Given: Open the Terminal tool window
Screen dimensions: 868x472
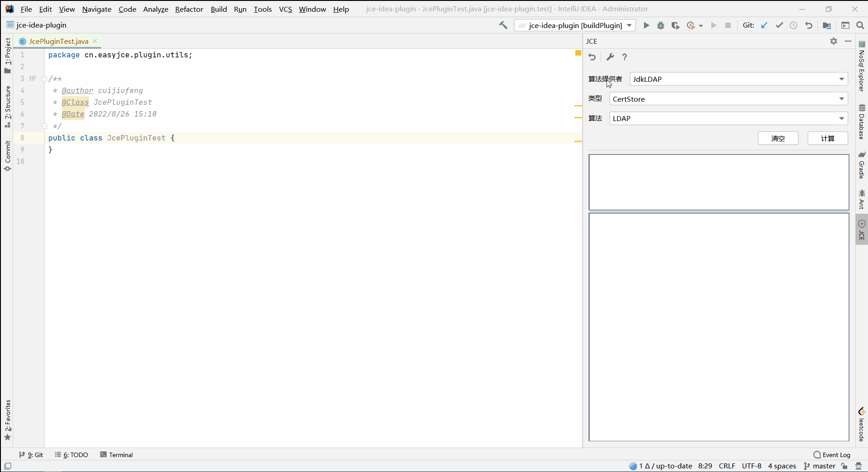Looking at the screenshot, I should coord(117,455).
